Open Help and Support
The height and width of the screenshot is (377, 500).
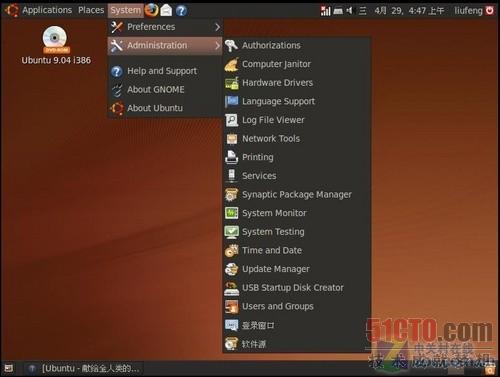(x=165, y=71)
